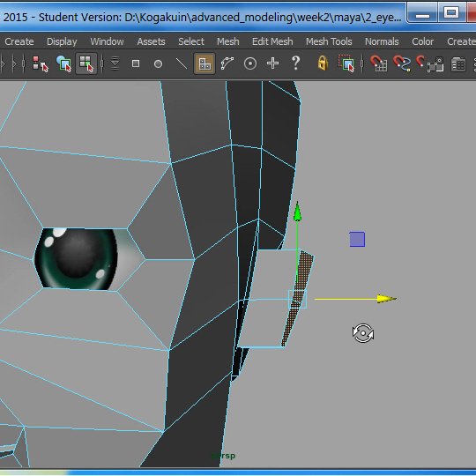Viewport: 476px width, 476px height.
Task: Click the manipulator center square handle
Action: coord(297,300)
